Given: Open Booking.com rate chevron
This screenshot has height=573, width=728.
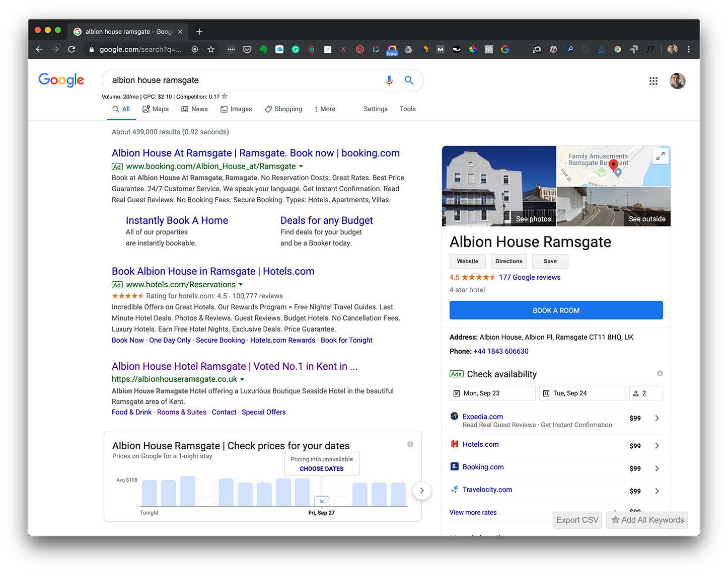Looking at the screenshot, I should tap(657, 468).
